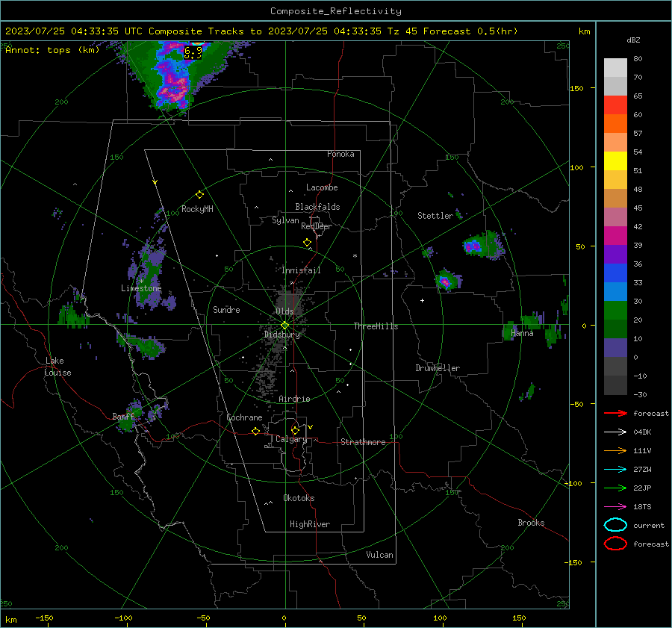Select the light blue 33 dBZ swatch
Screen dimensions: 672x628
pyautogui.click(x=615, y=291)
